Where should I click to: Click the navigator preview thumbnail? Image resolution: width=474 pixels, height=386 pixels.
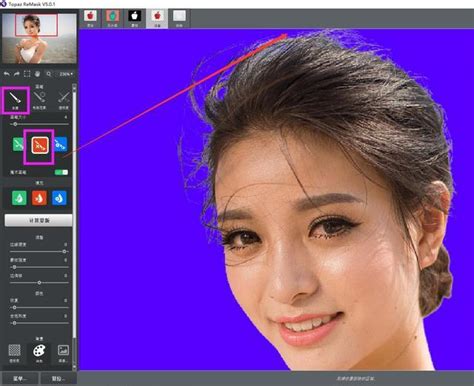coord(39,38)
